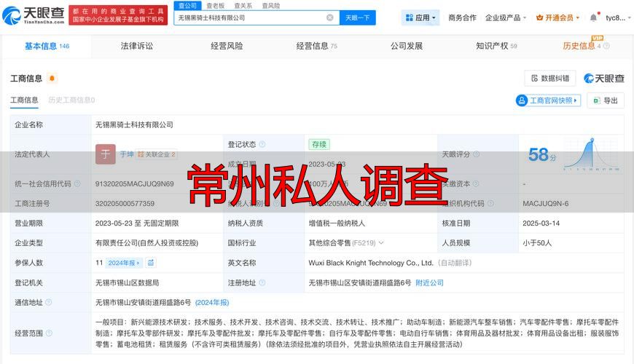Open the 商务合作 link
Image resolution: width=634 pixels, height=364 pixels.
click(462, 17)
